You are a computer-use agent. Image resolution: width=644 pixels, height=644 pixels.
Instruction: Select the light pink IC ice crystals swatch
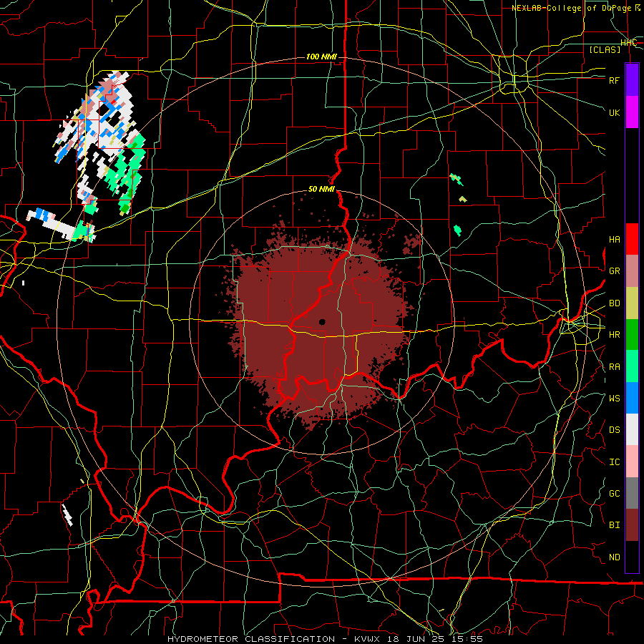[632, 462]
